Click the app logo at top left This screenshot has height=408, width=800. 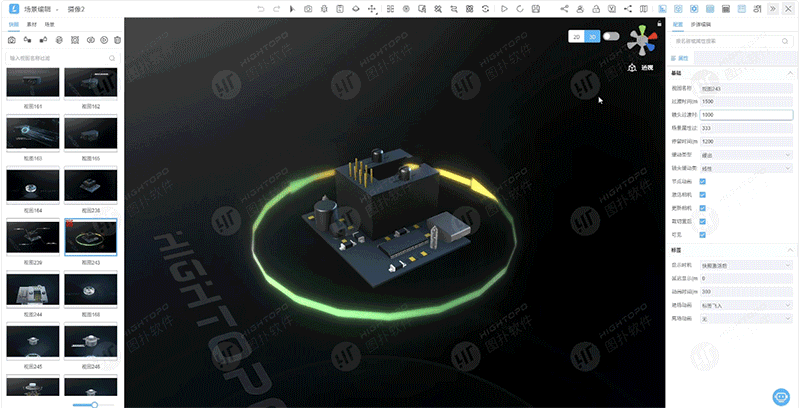tap(14, 9)
